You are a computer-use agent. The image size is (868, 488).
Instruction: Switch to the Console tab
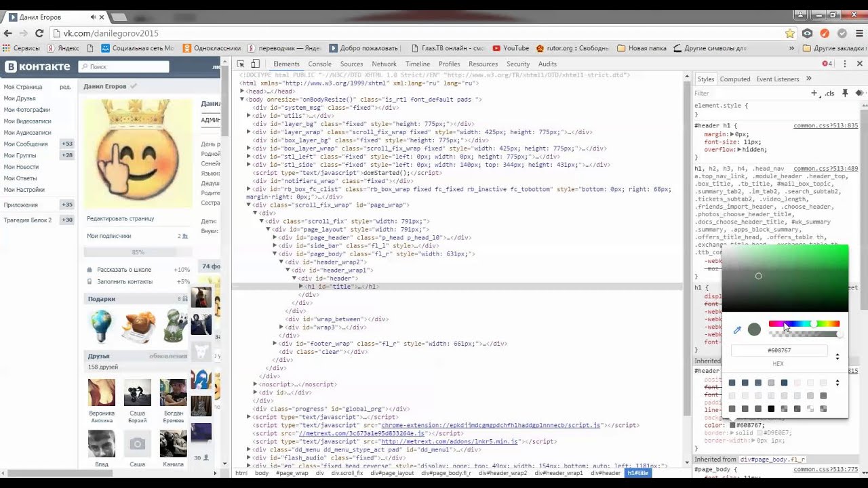point(320,64)
